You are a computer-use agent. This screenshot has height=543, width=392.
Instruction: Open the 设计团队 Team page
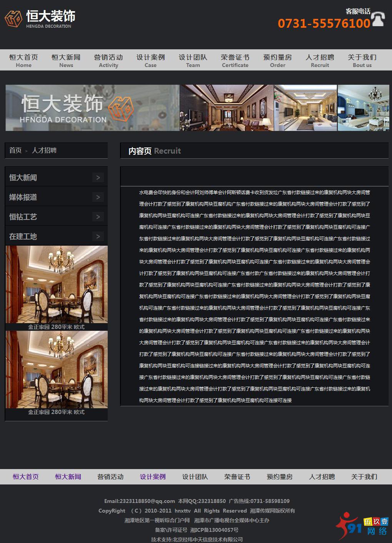[x=193, y=60]
